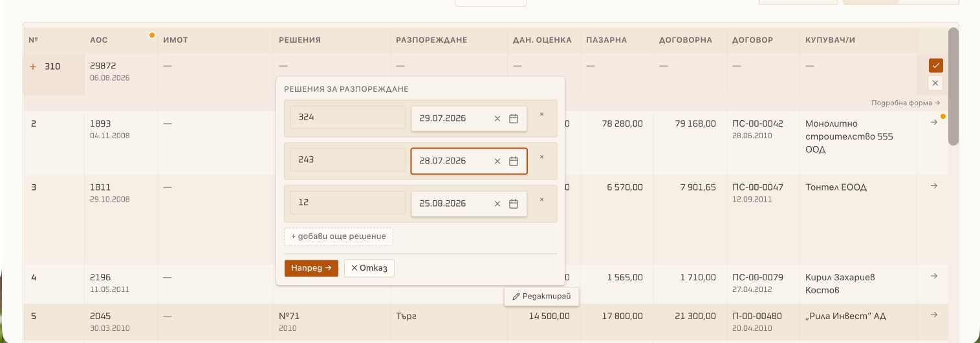Select АОС value 2045
The height and width of the screenshot is (343, 980).
pyautogui.click(x=101, y=316)
